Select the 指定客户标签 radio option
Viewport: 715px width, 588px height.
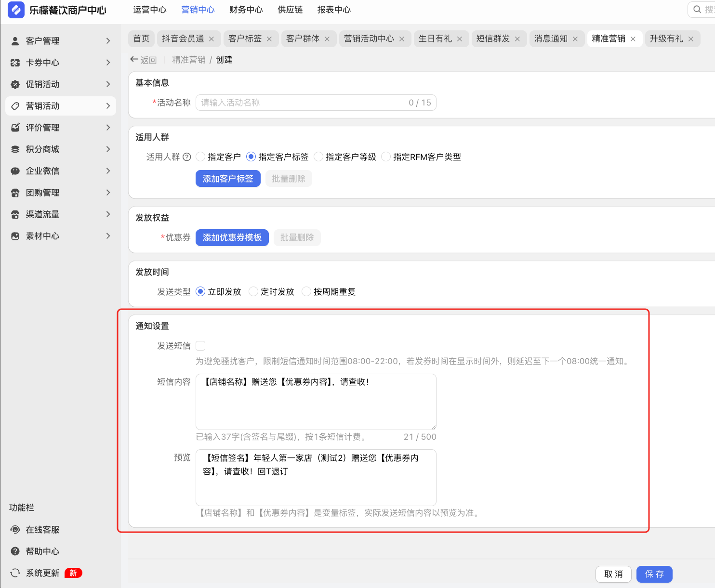pyautogui.click(x=251, y=157)
